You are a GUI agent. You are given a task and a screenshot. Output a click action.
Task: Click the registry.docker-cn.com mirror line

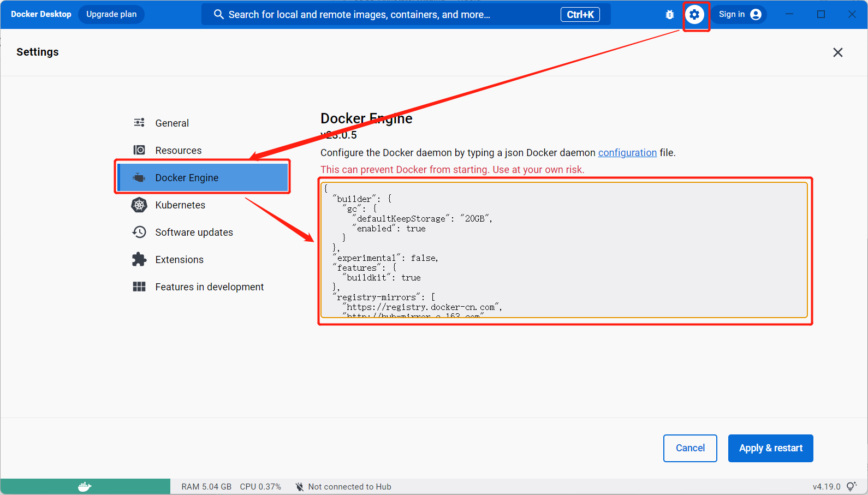422,307
